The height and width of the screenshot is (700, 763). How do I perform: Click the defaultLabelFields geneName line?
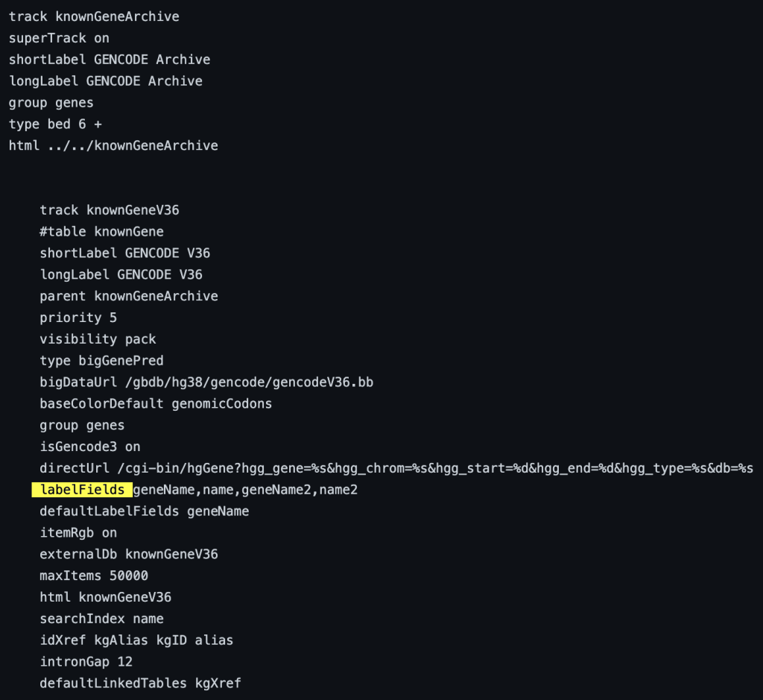[145, 511]
